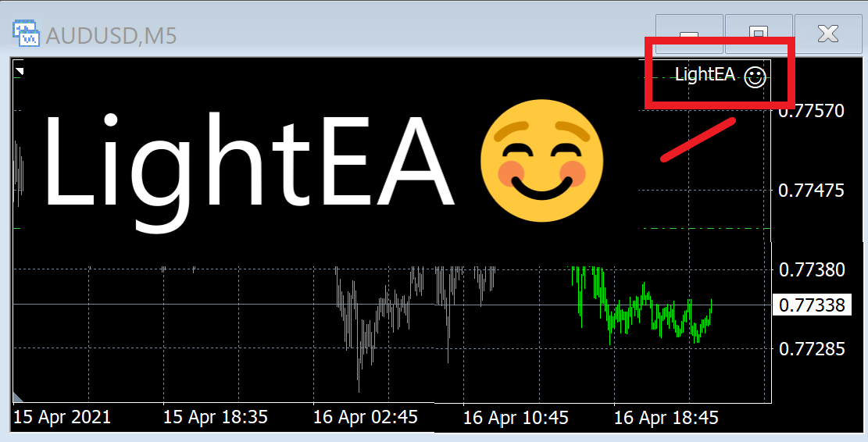Click the chart shift triangle at top-left corner
The width and height of the screenshot is (868, 442).
pyautogui.click(x=20, y=71)
